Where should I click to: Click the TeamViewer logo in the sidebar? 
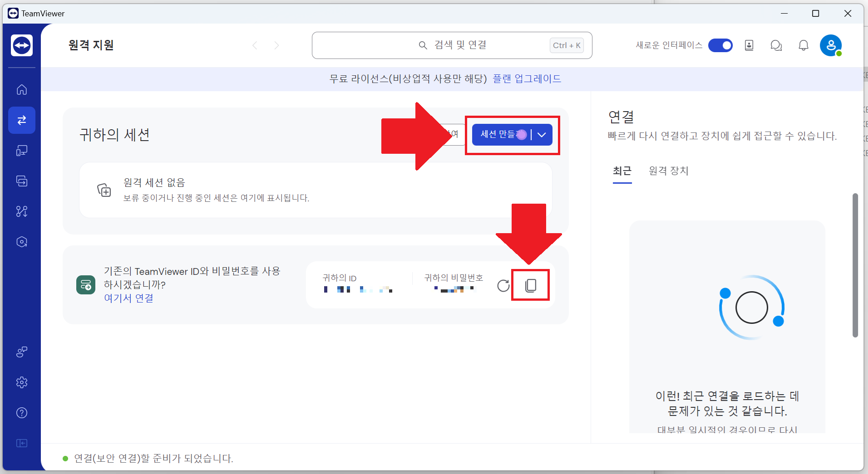tap(22, 45)
